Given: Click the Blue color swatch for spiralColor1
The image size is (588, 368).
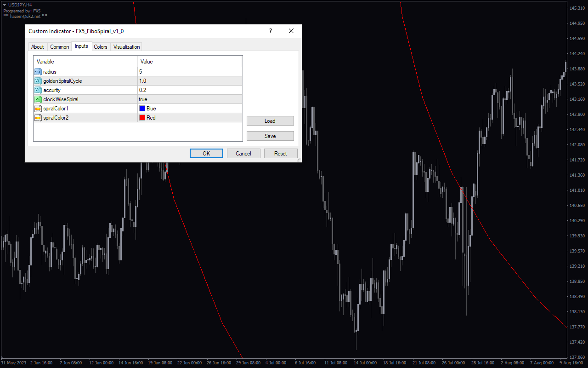Looking at the screenshot, I should (142, 109).
